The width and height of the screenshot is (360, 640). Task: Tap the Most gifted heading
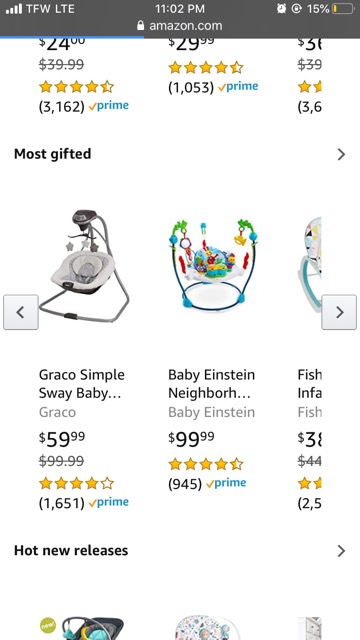tap(53, 154)
